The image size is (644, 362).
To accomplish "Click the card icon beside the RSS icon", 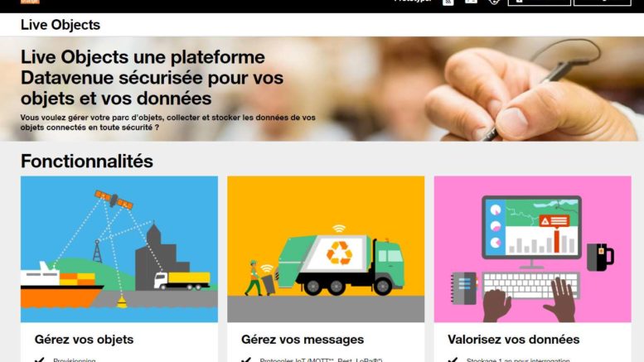I will pyautogui.click(x=471, y=2).
